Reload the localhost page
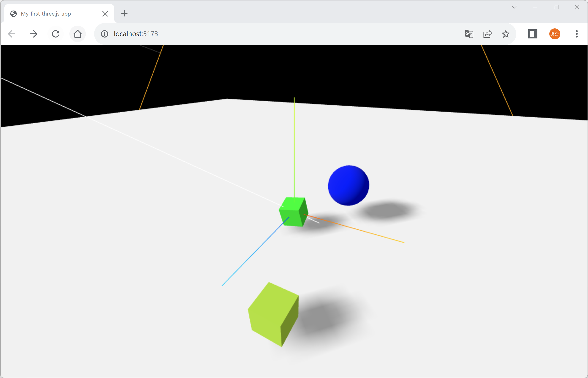 point(56,34)
